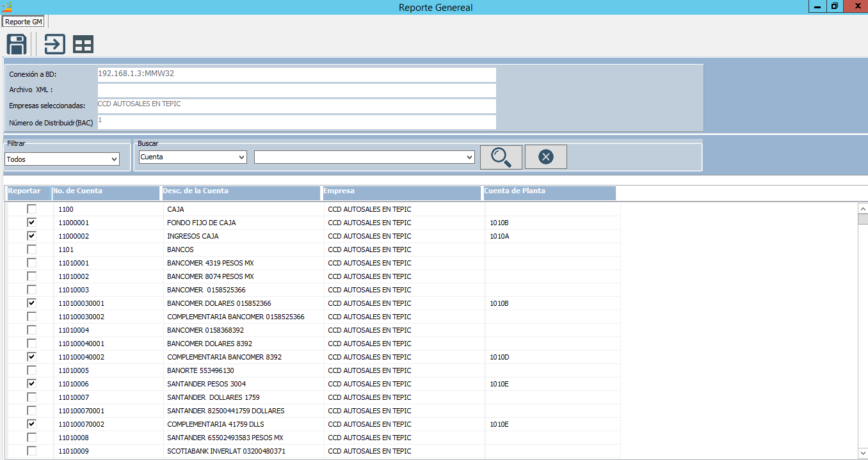Select account number 110100030001 cell
The image size is (868, 460).
coord(108,303)
